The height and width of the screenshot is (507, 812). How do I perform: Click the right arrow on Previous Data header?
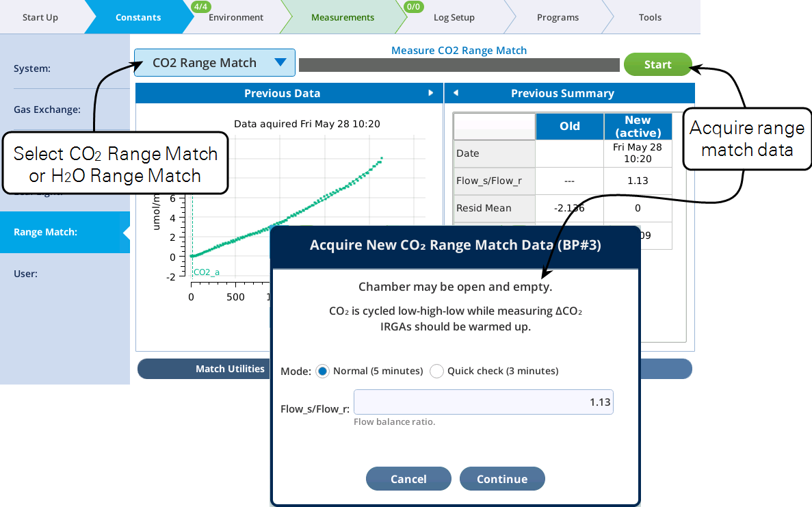click(431, 93)
